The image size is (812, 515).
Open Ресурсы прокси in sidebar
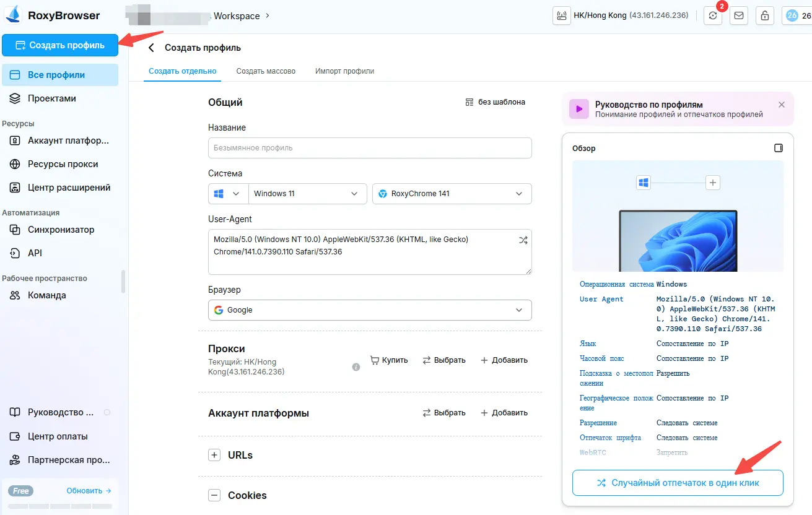tap(63, 164)
